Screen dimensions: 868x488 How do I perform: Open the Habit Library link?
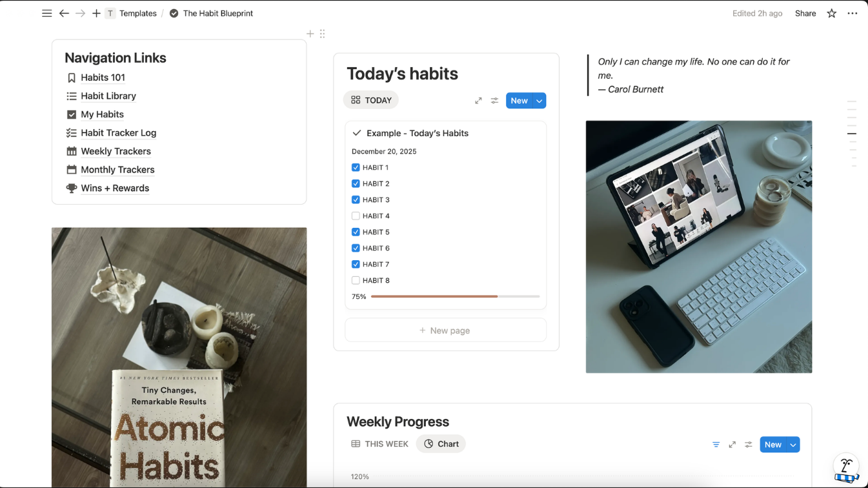click(108, 96)
